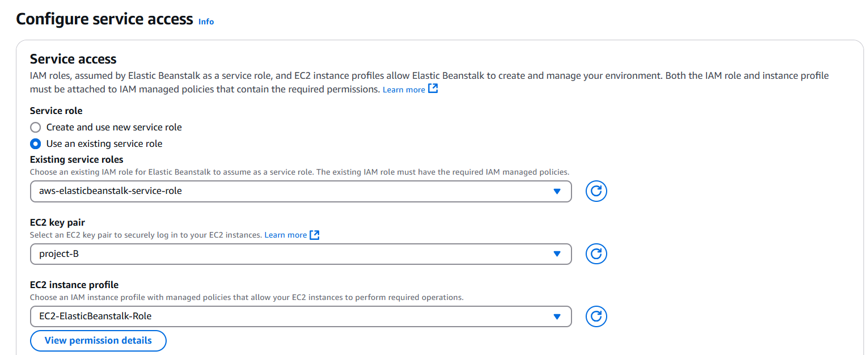Click the arrow on the EC2-ElasticBeanstalk-Role selector

click(x=557, y=316)
